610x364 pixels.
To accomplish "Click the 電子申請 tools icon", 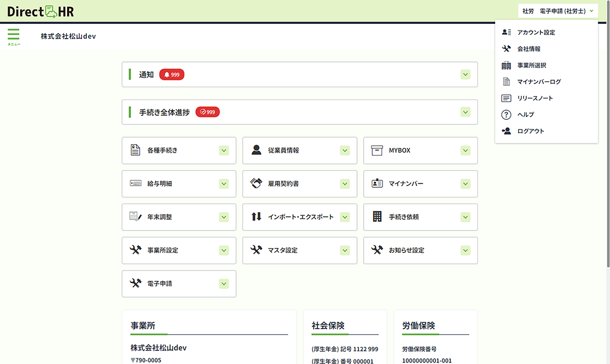I will coord(136,283).
